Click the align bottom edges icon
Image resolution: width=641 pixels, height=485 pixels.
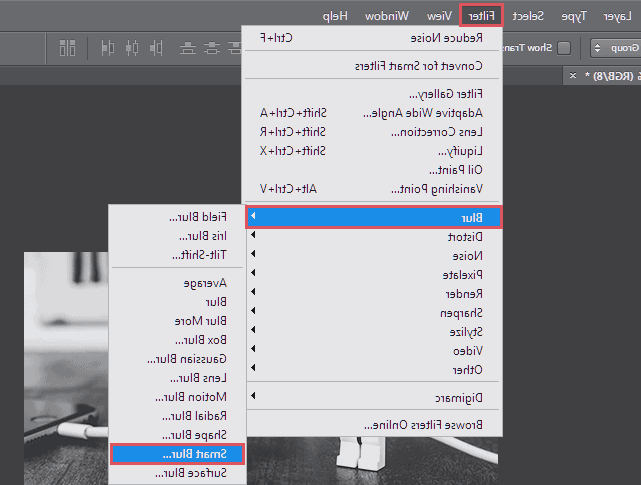point(188,48)
